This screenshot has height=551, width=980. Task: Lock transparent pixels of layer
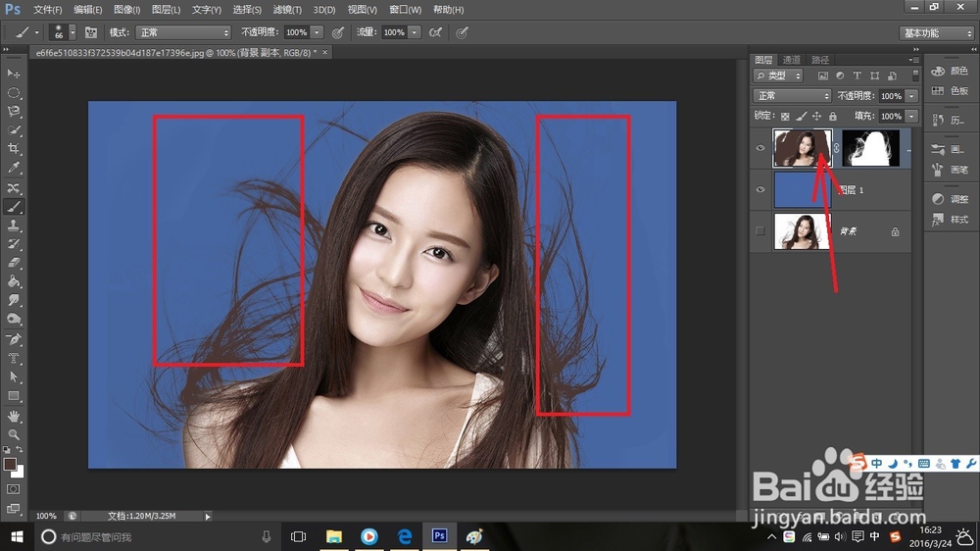pos(785,117)
